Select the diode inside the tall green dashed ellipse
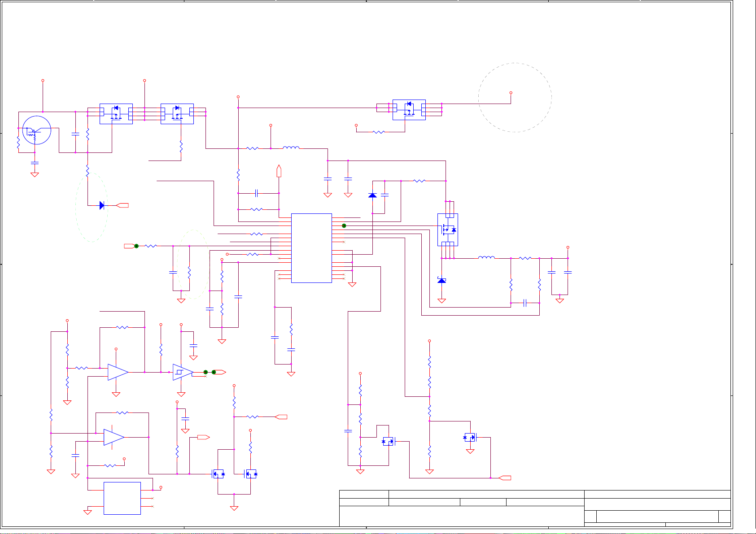Screen dimensions: 756x534 click(x=102, y=205)
